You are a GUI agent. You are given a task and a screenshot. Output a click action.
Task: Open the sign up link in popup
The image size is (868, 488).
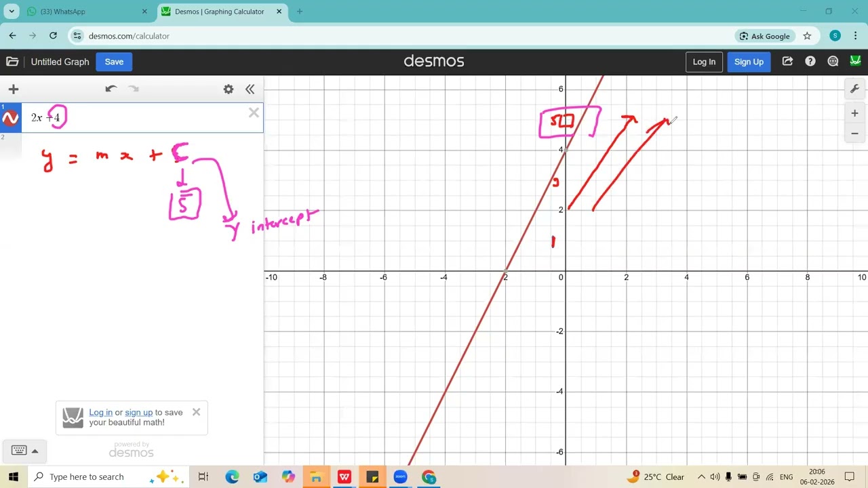139,412
